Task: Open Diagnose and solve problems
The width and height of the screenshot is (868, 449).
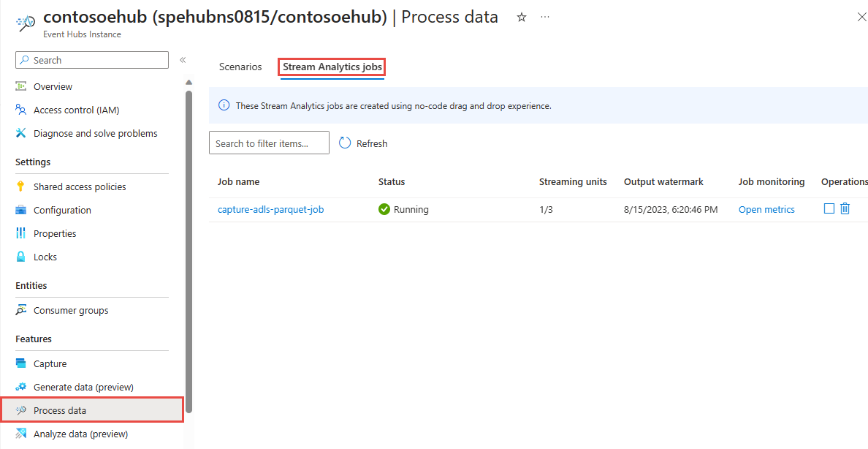Action: (x=95, y=134)
